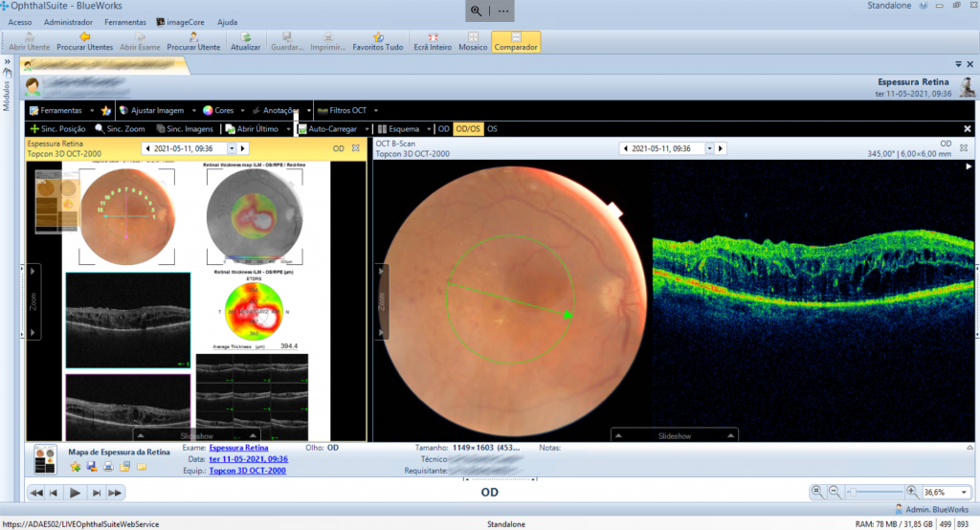
Task: Click the Sinc. Imagens icon
Action: pyautogui.click(x=159, y=128)
